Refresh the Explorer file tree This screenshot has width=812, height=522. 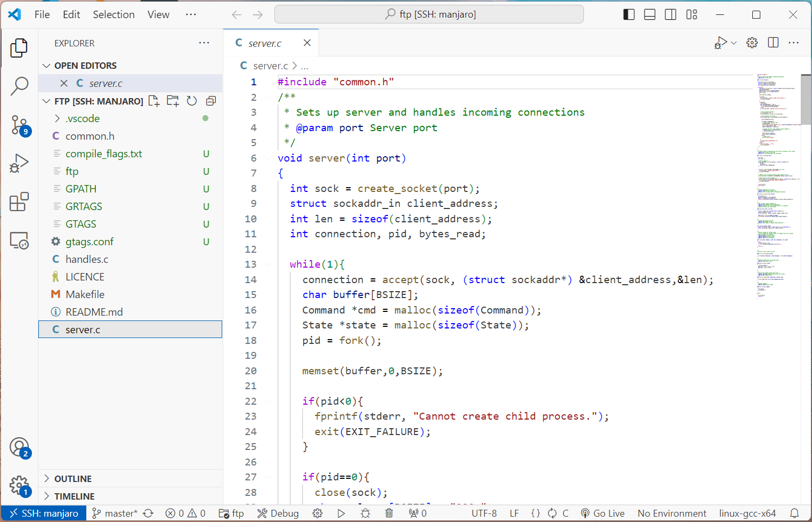[192, 101]
